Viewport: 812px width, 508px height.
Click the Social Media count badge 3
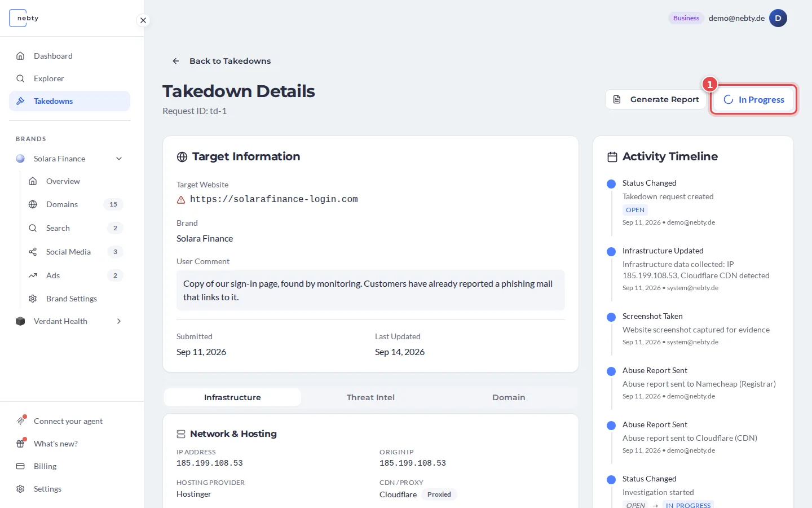[115, 252]
